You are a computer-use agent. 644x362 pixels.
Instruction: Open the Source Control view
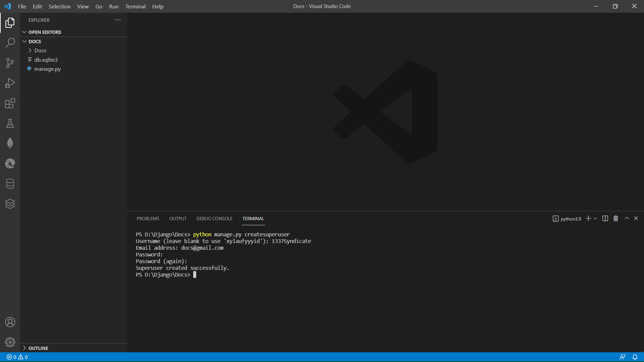pos(10,63)
